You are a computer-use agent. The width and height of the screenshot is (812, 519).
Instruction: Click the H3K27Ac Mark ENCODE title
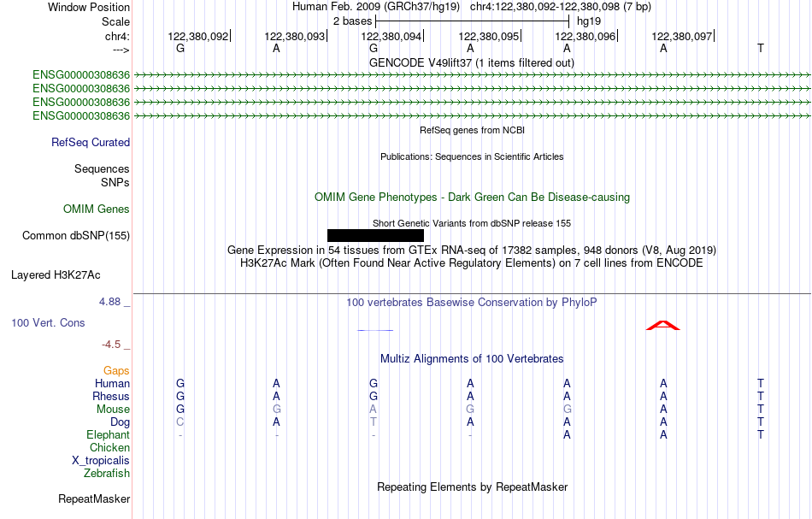pyautogui.click(x=472, y=263)
